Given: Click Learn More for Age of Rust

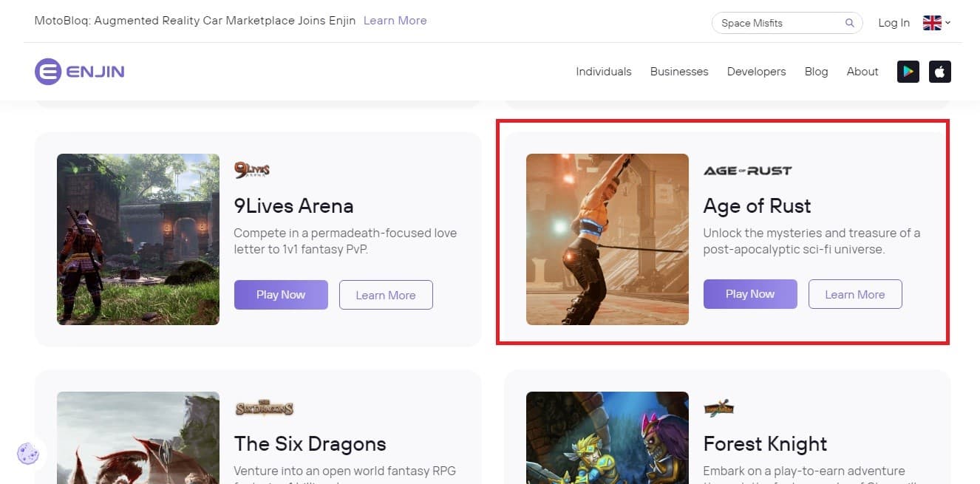Looking at the screenshot, I should pyautogui.click(x=855, y=294).
